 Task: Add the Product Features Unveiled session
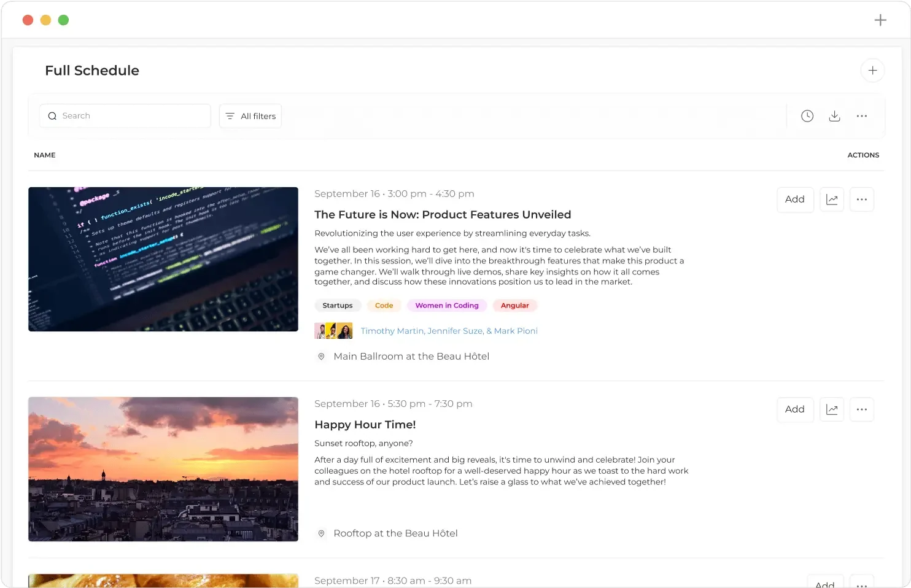pos(795,199)
